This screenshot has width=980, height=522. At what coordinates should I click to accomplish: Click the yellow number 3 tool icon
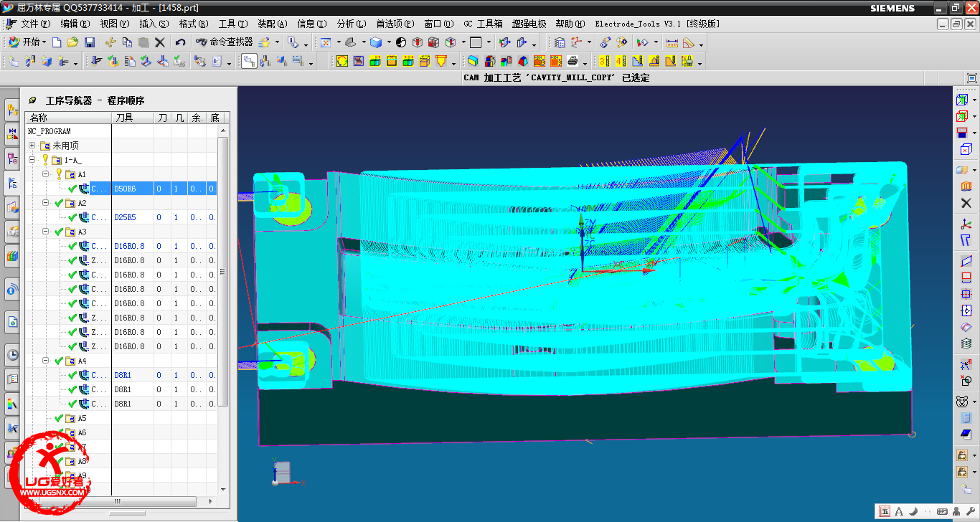click(605, 62)
